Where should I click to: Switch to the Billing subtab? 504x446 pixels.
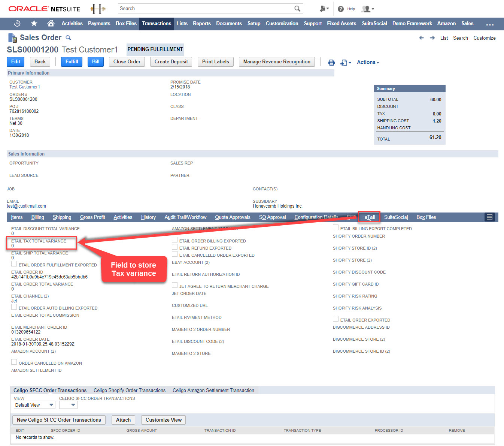click(37, 217)
